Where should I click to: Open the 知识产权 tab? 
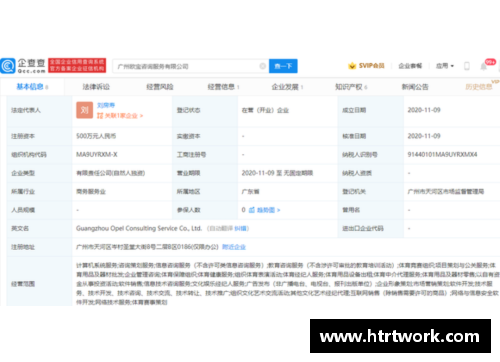tap(351, 87)
